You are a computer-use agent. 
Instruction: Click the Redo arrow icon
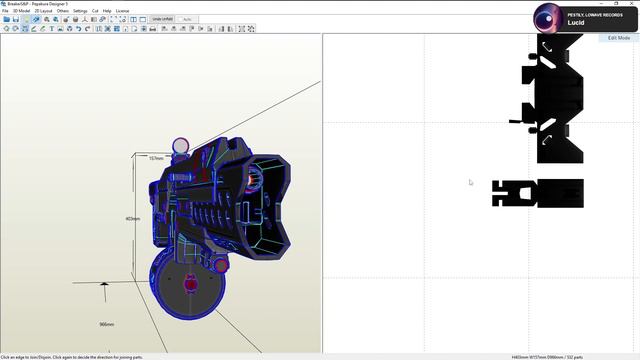pos(87,29)
